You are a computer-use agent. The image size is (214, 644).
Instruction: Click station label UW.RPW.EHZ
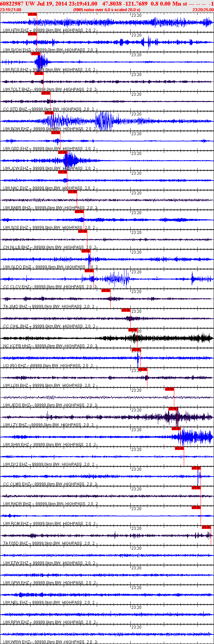[x=16, y=622]
